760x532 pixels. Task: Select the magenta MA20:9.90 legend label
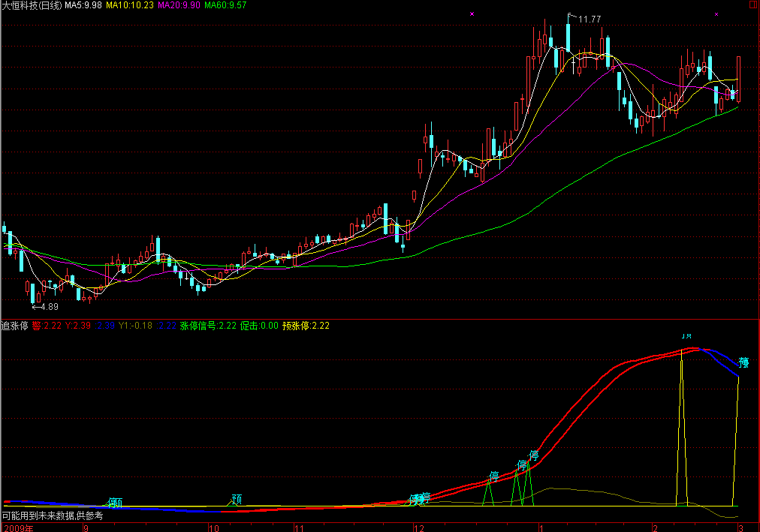[x=179, y=5]
